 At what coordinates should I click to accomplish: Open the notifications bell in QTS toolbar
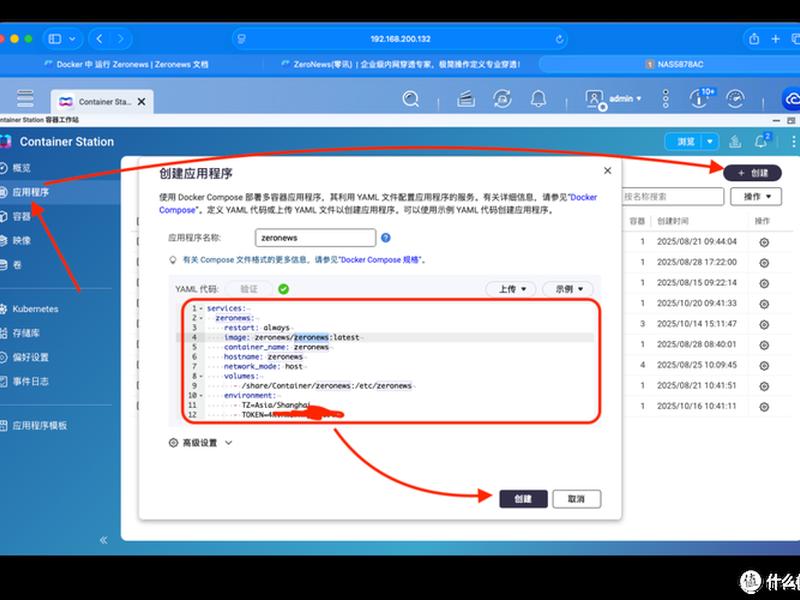(538, 98)
